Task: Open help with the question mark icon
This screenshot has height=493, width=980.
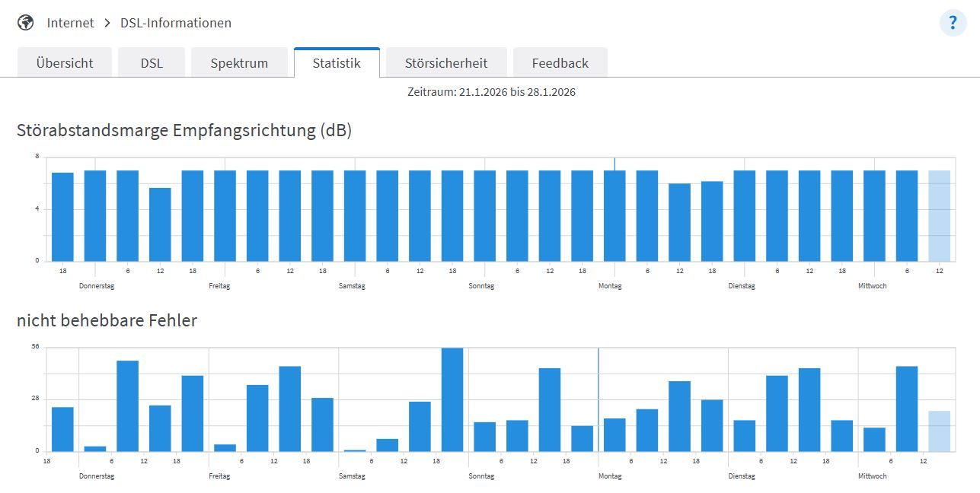Action: (x=953, y=23)
